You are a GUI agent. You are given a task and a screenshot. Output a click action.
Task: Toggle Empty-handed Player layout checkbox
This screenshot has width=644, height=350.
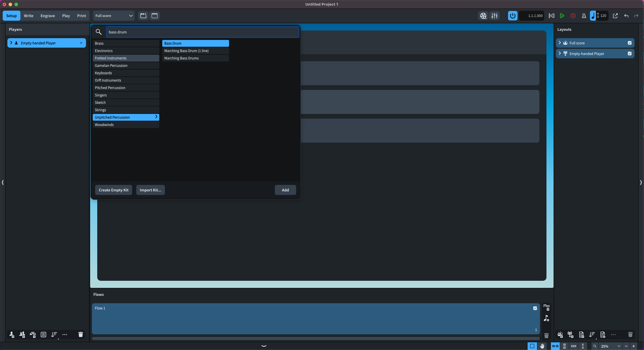point(630,54)
